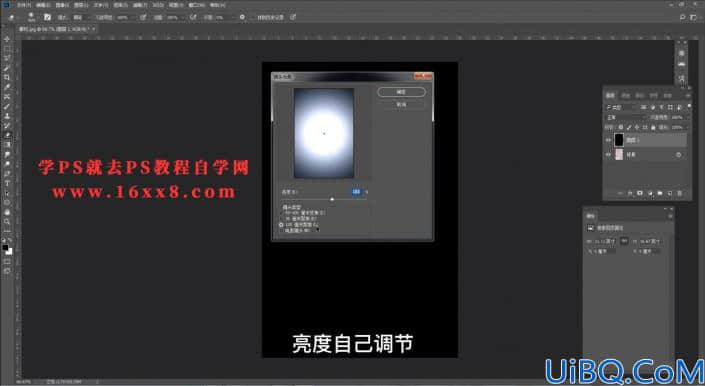Image resolution: width=705 pixels, height=386 pixels.
Task: Create a new group folder icon
Action: click(x=660, y=193)
